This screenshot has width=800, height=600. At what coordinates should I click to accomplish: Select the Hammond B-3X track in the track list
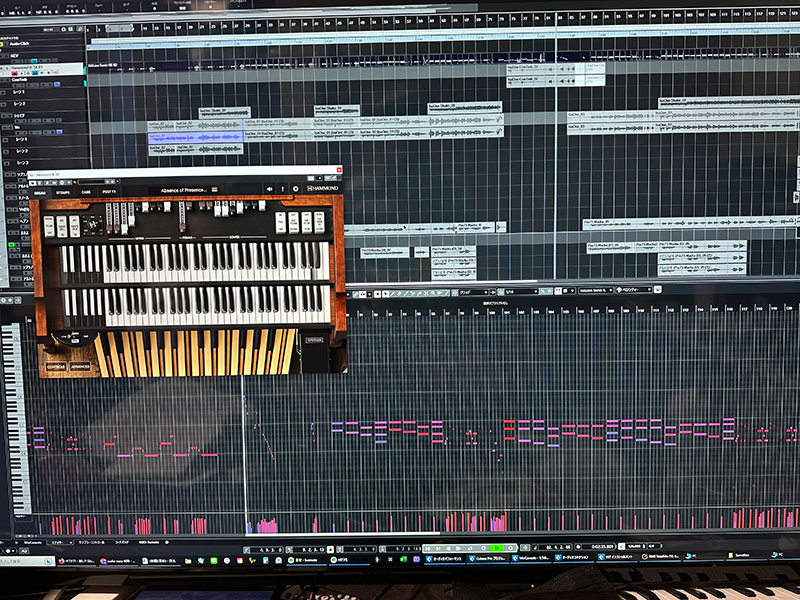coord(42,70)
